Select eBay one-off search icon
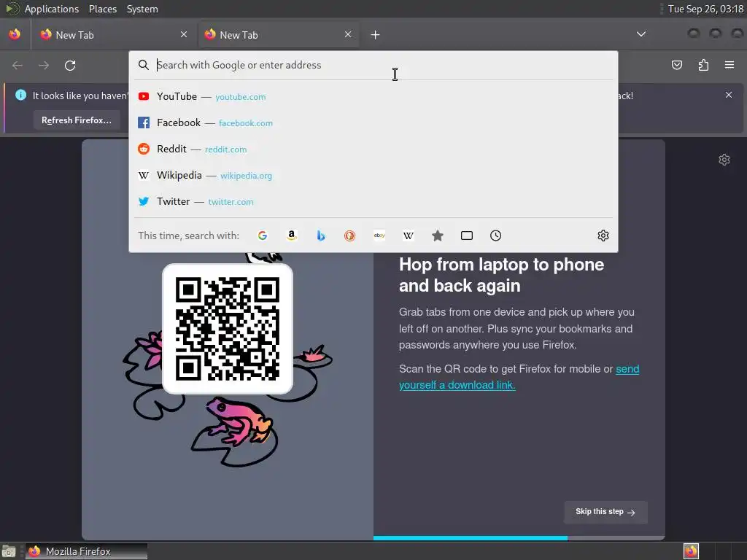Screen dimensions: 747x560 pos(379,236)
